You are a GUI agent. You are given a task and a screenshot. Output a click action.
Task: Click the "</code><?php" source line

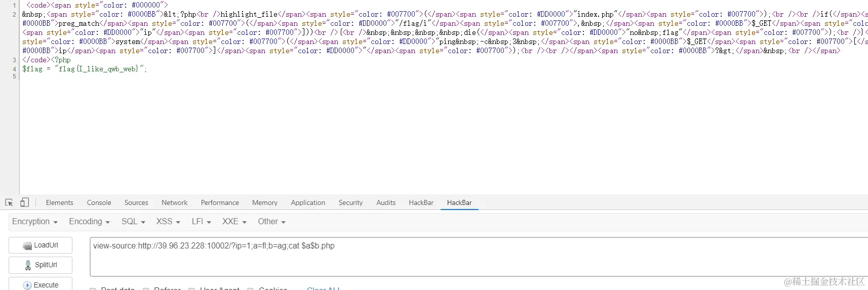pos(47,60)
